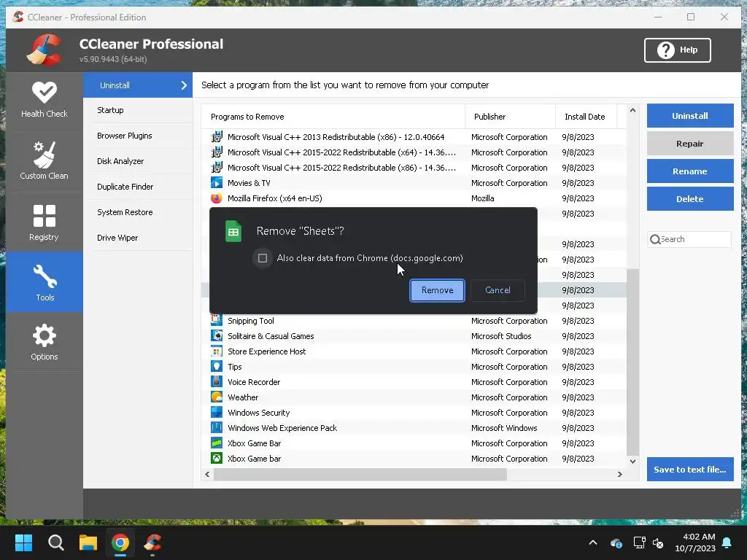Select 'Microsoft Windows' publisher cell
The image size is (747, 560).
(x=504, y=428)
